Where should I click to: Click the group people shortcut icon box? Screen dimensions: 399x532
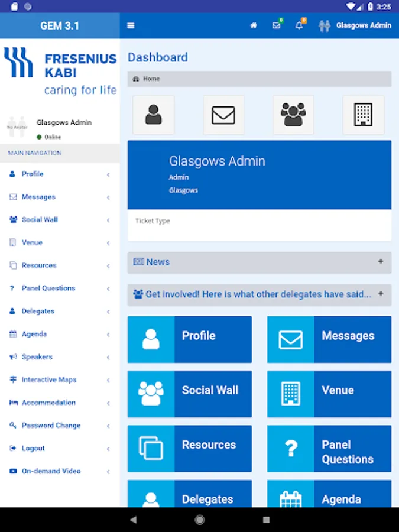293,115
